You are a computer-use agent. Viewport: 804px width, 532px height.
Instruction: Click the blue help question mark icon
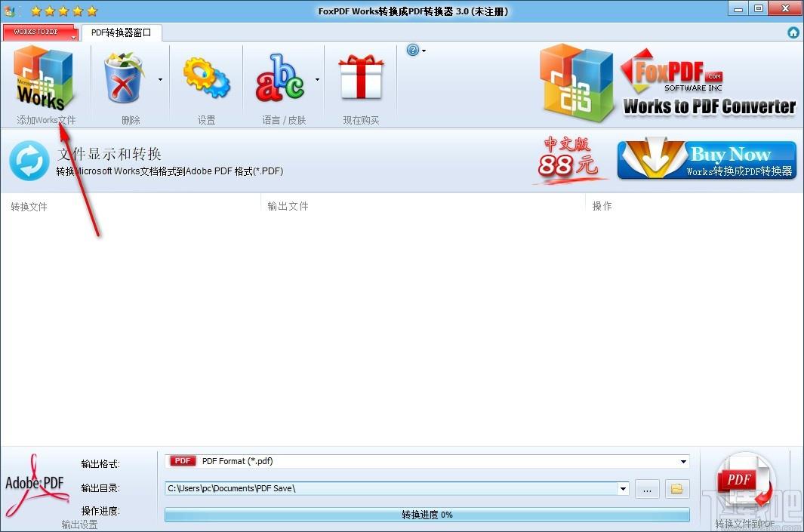click(x=413, y=50)
